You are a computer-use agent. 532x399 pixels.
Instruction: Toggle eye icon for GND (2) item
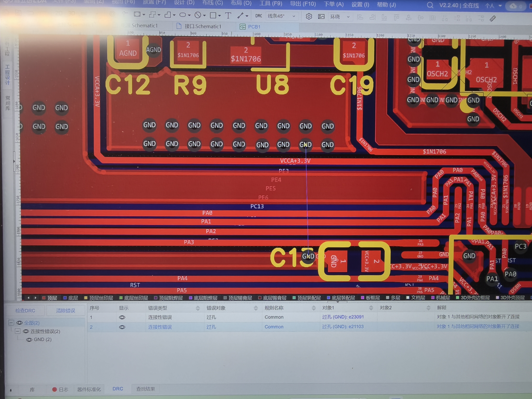(x=29, y=340)
